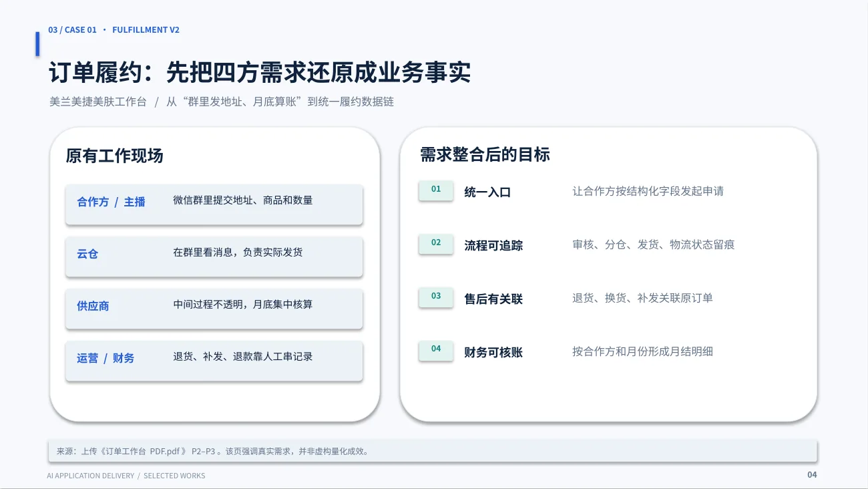This screenshot has height=489, width=868.
Task: Select the goal title '流程可追踪'
Action: [493, 246]
